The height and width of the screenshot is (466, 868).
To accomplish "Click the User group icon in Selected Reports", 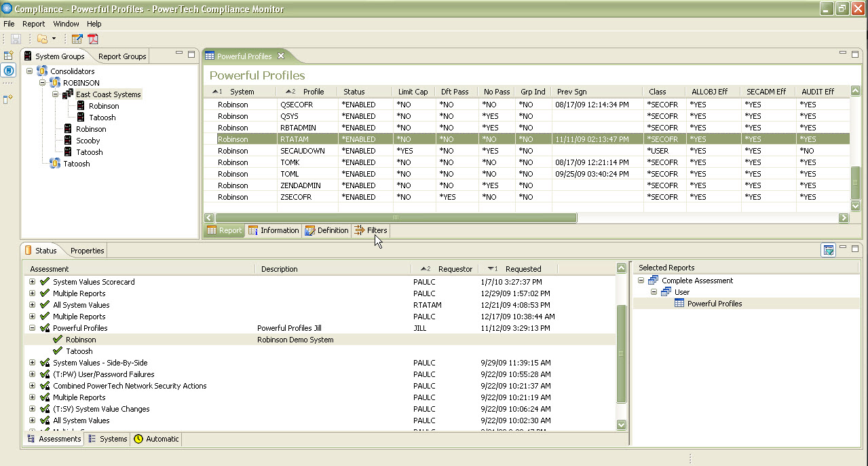I will coord(666,292).
